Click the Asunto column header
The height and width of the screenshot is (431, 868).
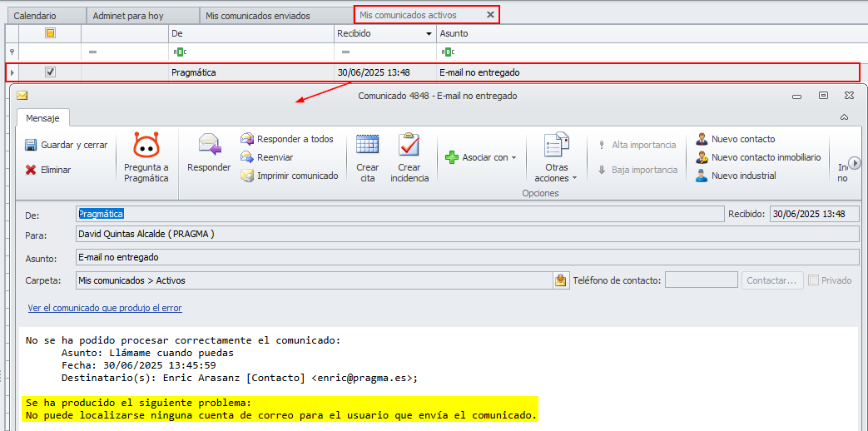(652, 33)
